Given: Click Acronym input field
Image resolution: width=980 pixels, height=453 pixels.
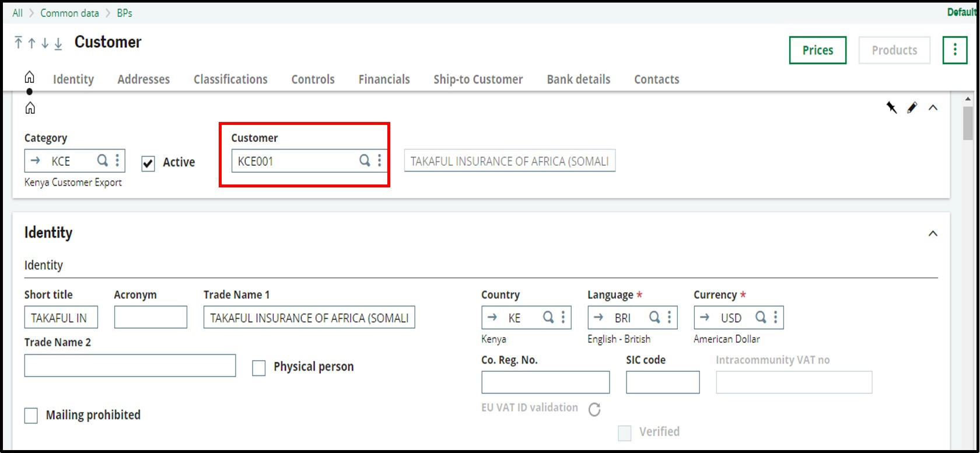Looking at the screenshot, I should [150, 318].
